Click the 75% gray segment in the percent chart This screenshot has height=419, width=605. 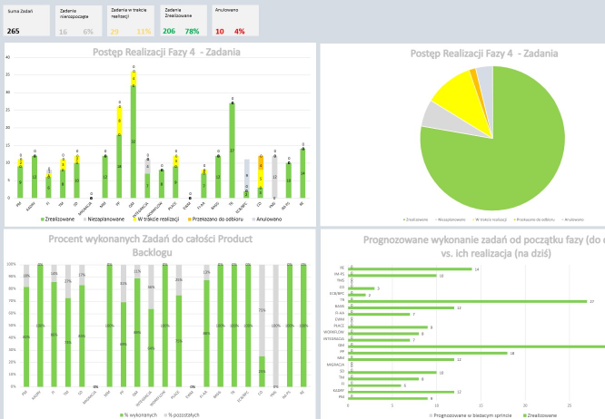[x=262, y=311]
